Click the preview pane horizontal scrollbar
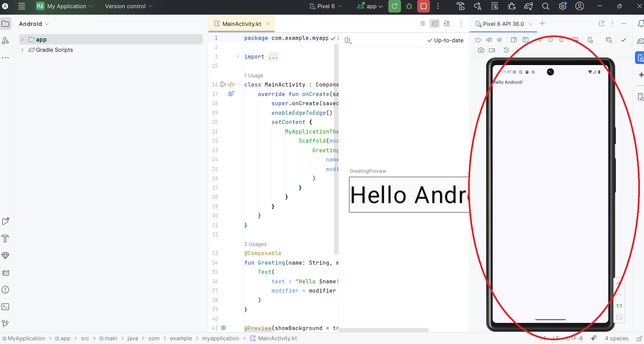The height and width of the screenshot is (344, 644). click(383, 330)
